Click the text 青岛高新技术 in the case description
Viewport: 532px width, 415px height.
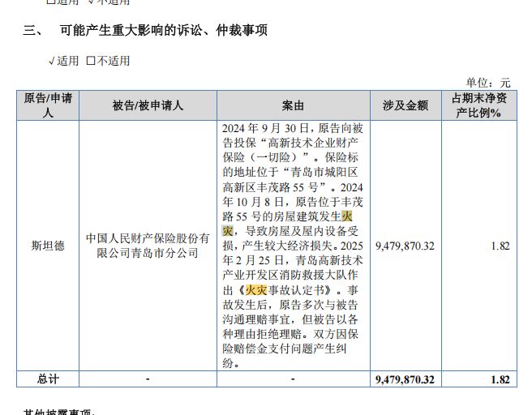329,261
